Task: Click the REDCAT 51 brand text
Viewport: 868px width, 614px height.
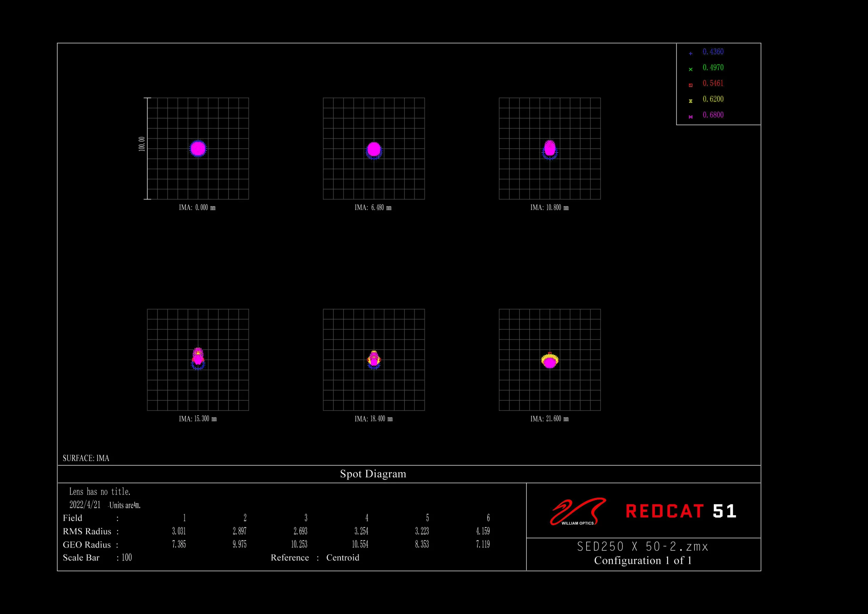Action: coord(681,512)
